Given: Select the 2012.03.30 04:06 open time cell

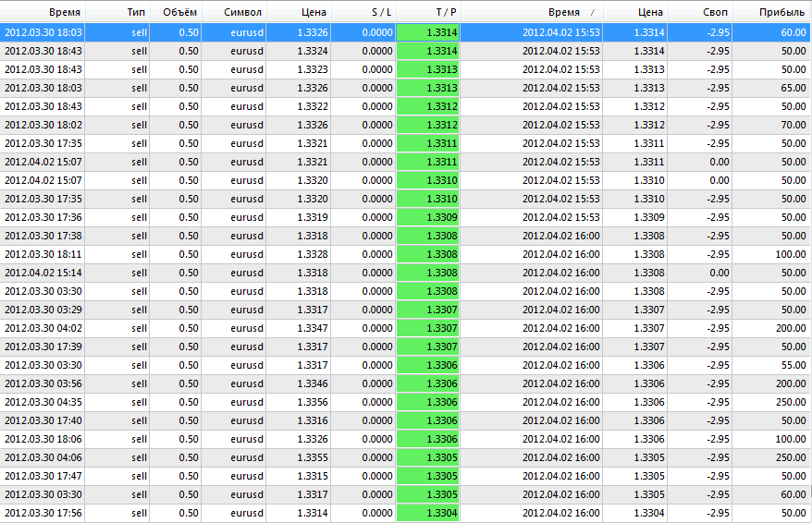Looking at the screenshot, I should (x=43, y=457).
